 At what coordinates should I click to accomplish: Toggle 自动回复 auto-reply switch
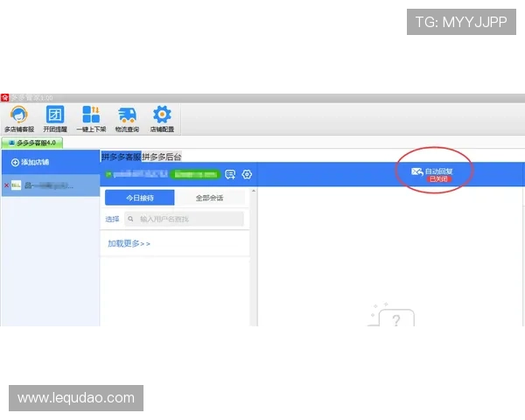coord(433,171)
